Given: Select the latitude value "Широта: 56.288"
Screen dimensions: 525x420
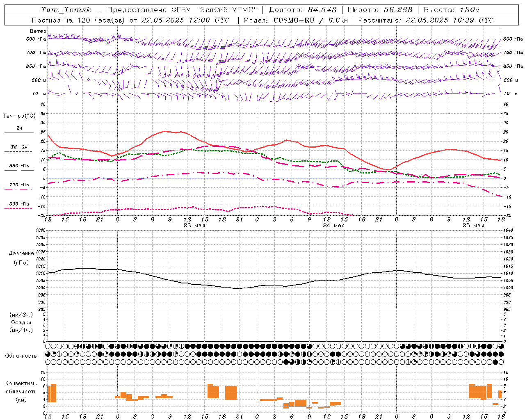Looking at the screenshot, I should pos(380,10).
